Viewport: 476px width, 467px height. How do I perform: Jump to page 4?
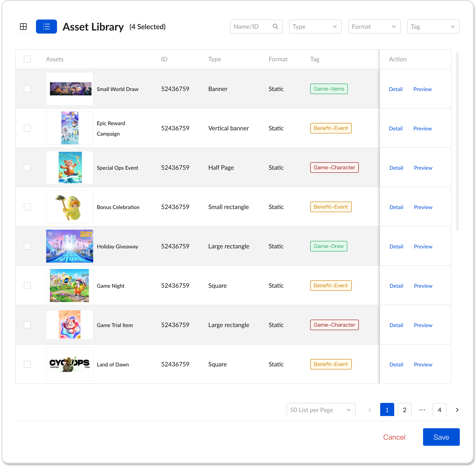point(439,410)
